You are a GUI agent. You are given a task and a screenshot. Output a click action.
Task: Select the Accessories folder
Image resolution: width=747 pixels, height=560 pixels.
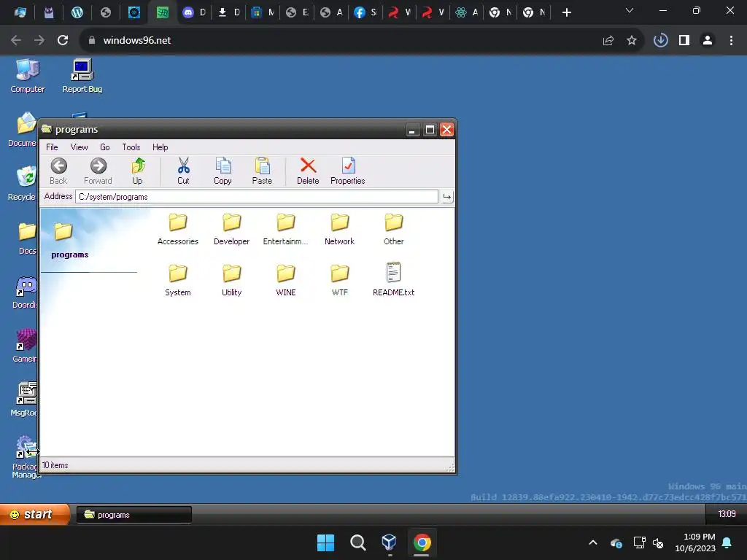178,229
